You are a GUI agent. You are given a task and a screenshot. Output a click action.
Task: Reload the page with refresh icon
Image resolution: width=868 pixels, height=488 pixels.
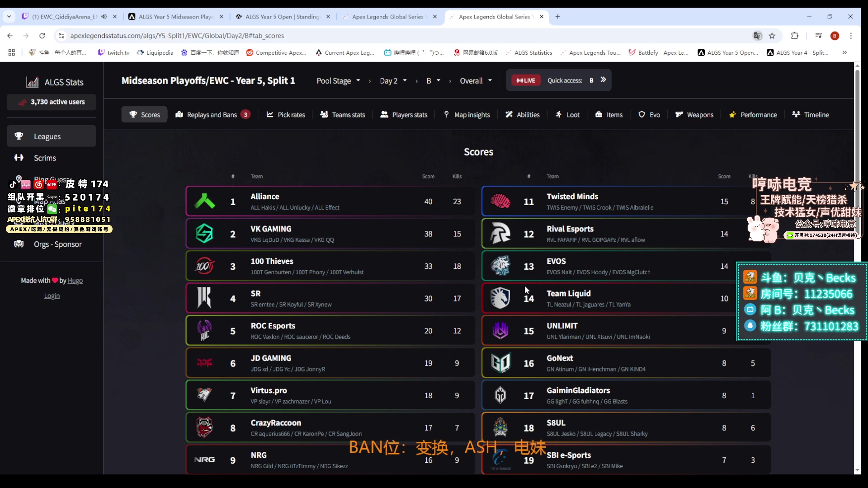tap(42, 36)
